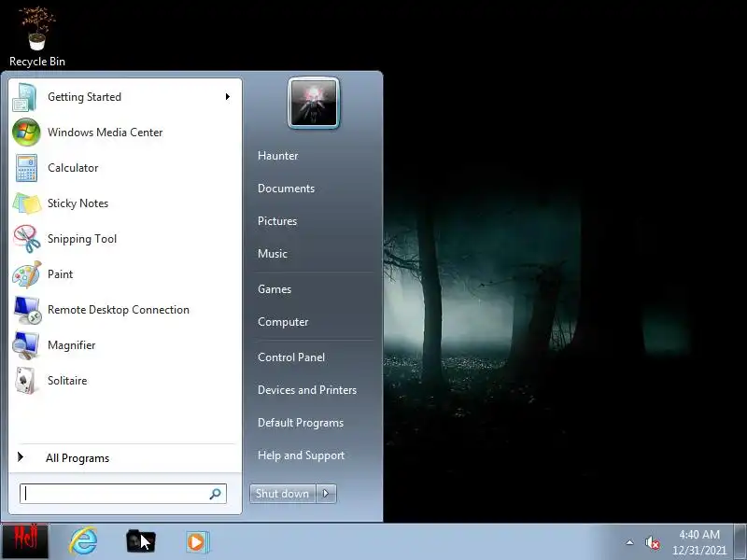Click the Solitaire label

pos(67,381)
